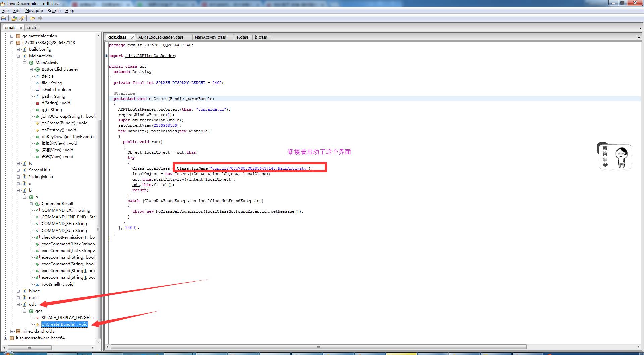Viewport: 644px width, 355px height.
Task: Click the Open File toolbar icon
Action: click(x=4, y=18)
